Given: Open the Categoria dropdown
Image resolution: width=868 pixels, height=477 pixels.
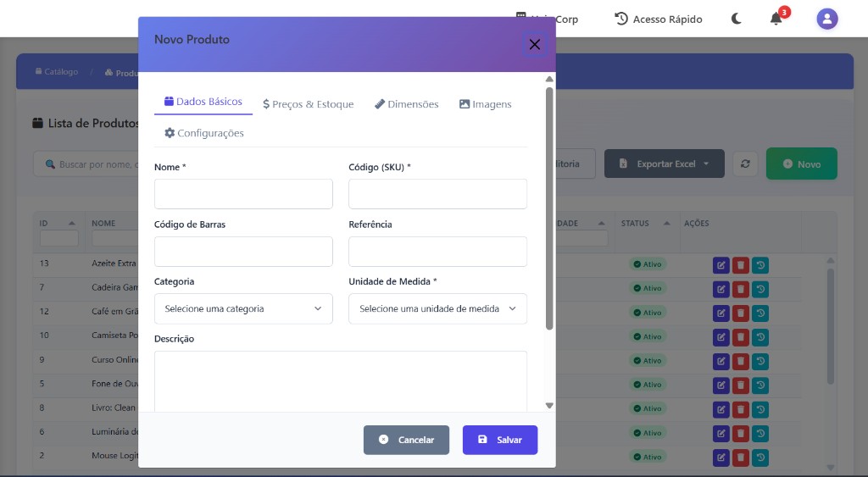Looking at the screenshot, I should [243, 308].
